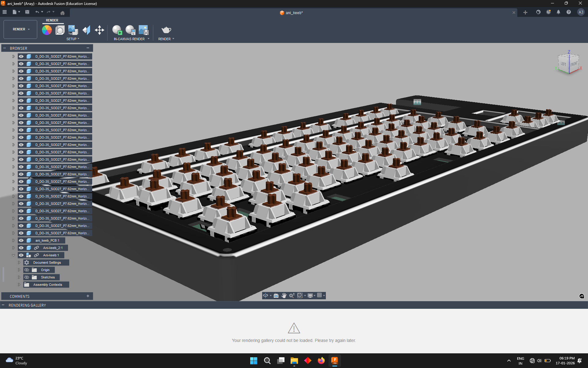The height and width of the screenshot is (368, 588).
Task: Expand the Document Settings node
Action: click(x=19, y=263)
